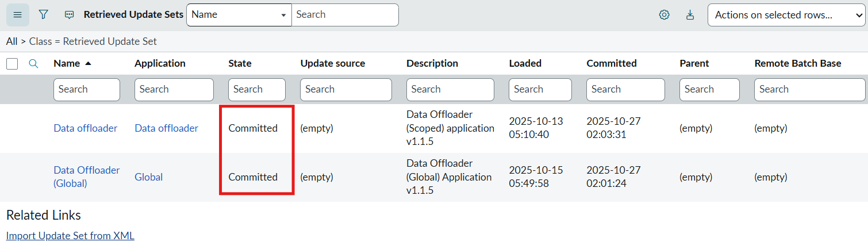
Task: Show the filter funnel icon
Action: (43, 15)
